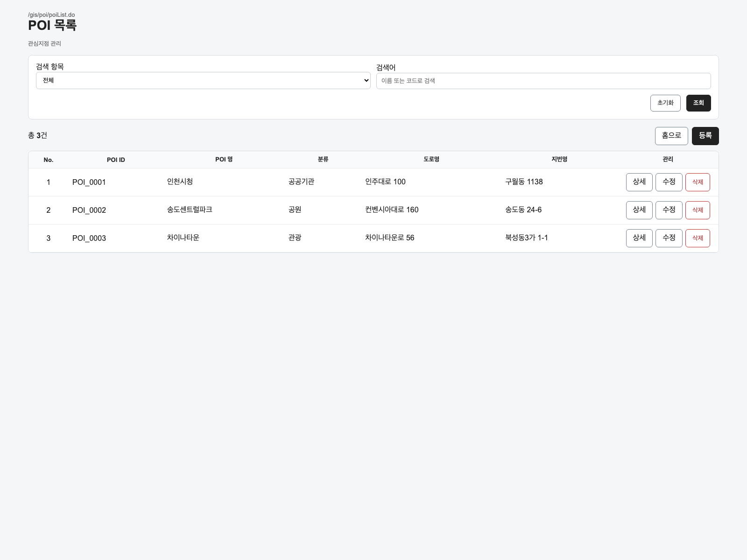The height and width of the screenshot is (560, 747).
Task: Click the /gis/poi/poiList.do path text
Action: [x=51, y=15]
